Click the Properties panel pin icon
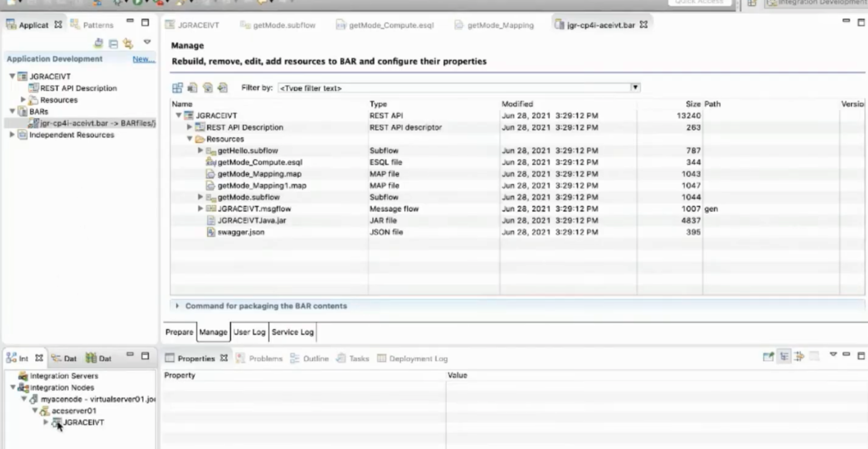 coord(799,358)
